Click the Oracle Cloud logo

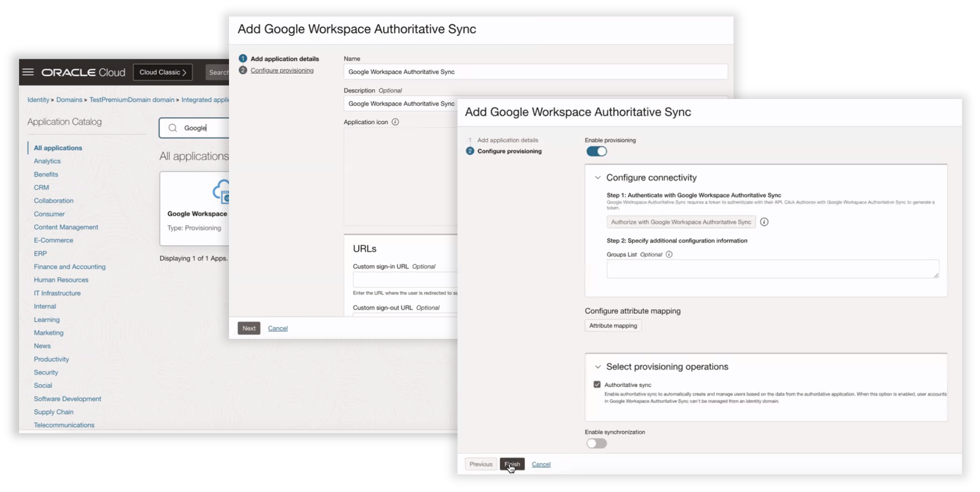83,72
